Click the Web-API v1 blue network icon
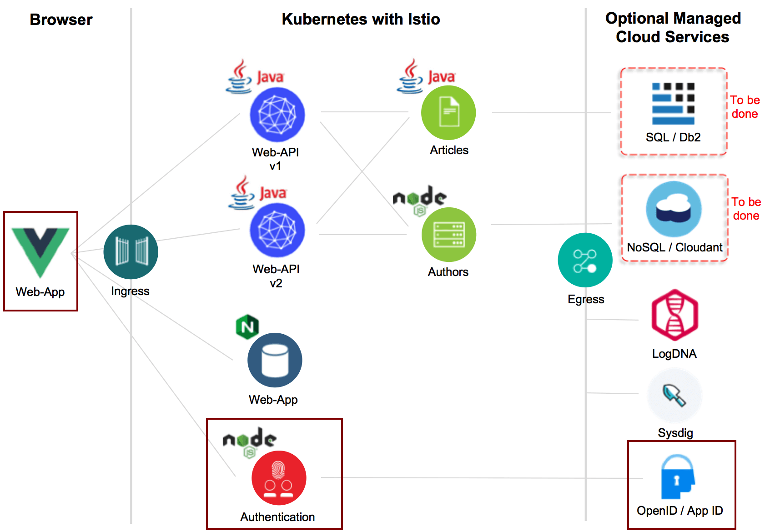This screenshot has width=765, height=532. (x=277, y=115)
